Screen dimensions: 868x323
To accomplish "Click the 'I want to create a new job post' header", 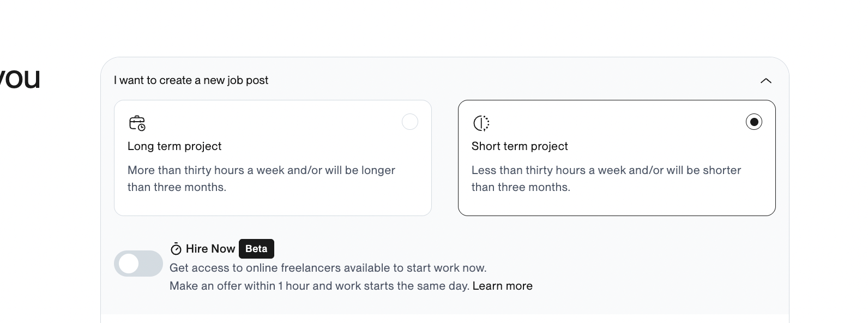I will tap(191, 80).
